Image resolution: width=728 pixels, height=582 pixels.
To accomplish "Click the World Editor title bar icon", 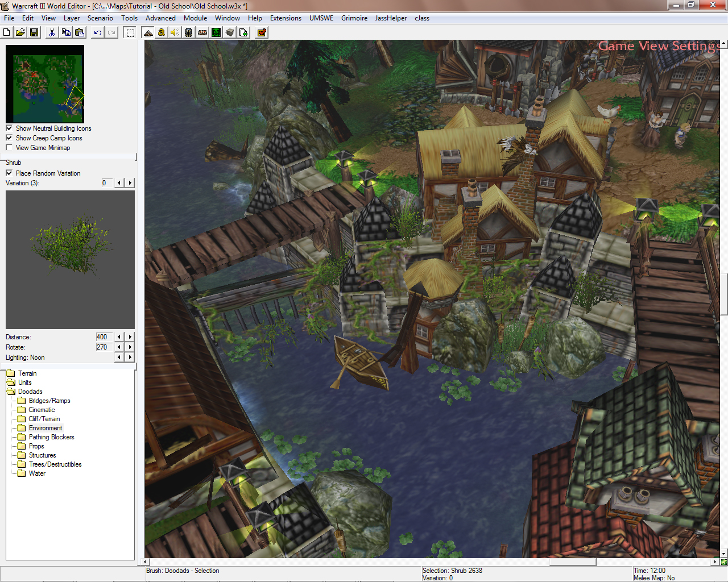I will (6, 6).
